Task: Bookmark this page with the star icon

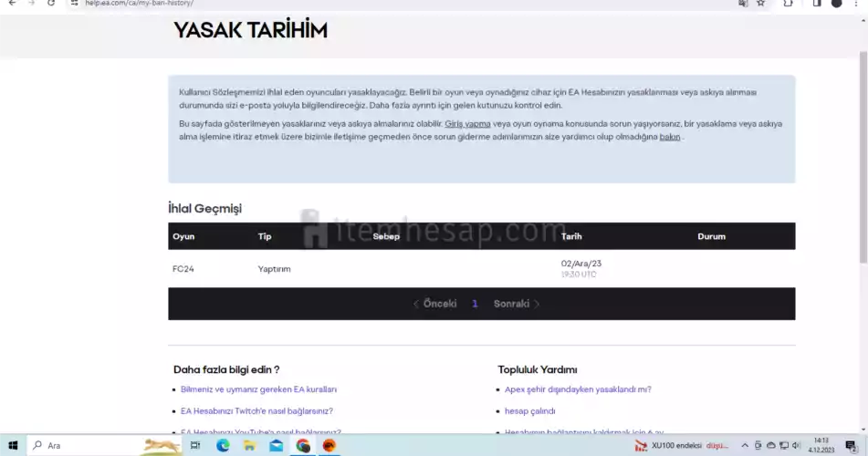Action: (760, 4)
